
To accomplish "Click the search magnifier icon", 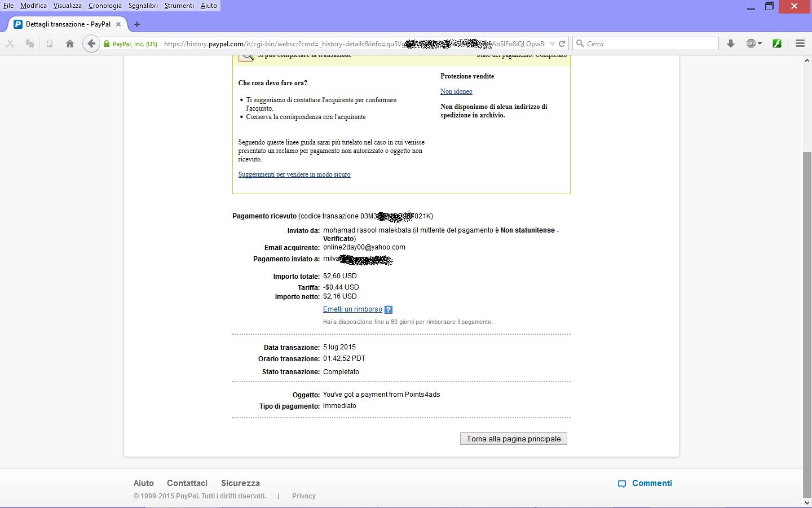I will click(580, 43).
